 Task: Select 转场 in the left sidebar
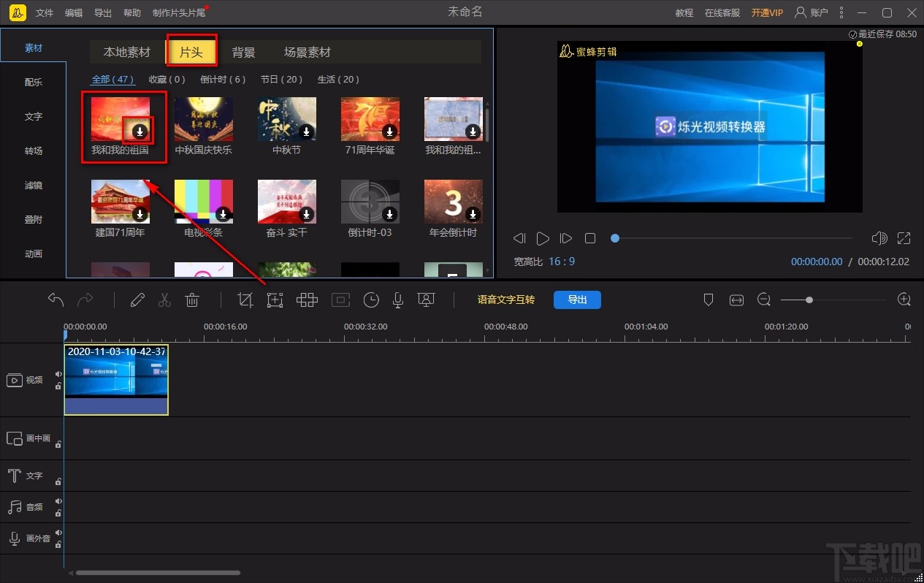coord(34,150)
